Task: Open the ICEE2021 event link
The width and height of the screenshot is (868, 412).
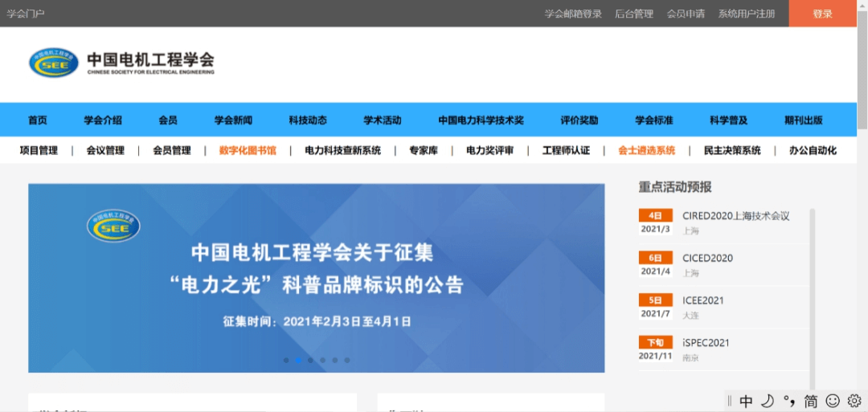Action: (x=703, y=301)
